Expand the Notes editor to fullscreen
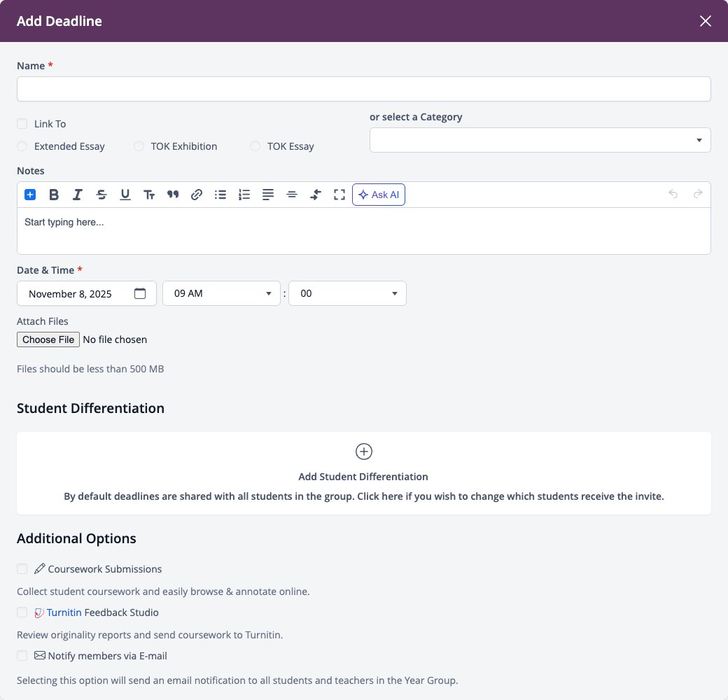 (x=339, y=195)
